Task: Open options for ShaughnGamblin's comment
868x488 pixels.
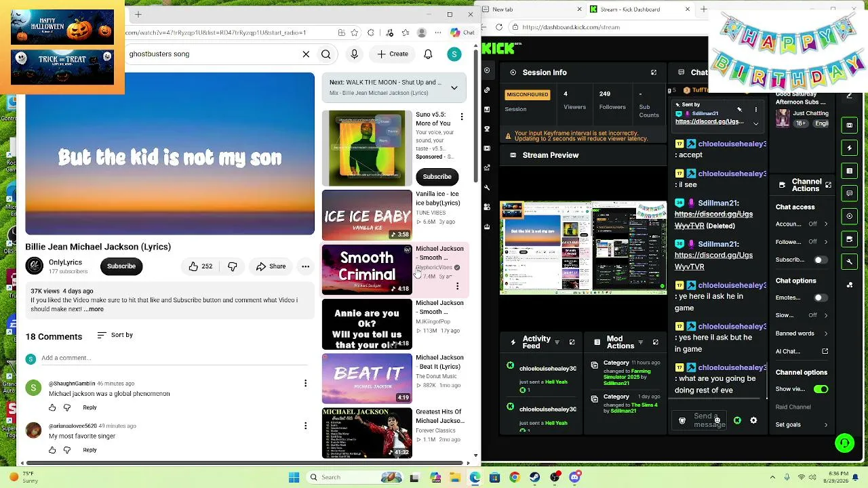Action: pyautogui.click(x=305, y=384)
